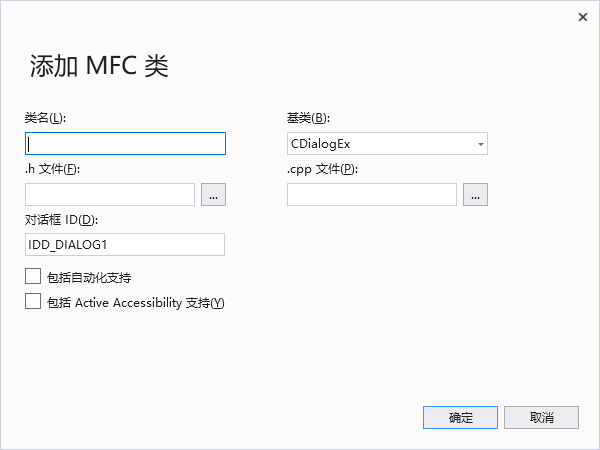The height and width of the screenshot is (450, 600).
Task: Tick the 包括 Active Accessibility 支持 checkbox box
Action: point(33,301)
